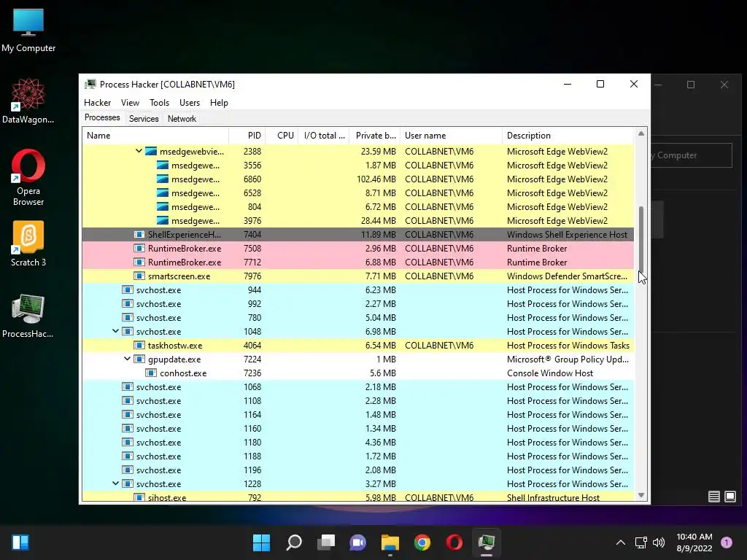This screenshot has width=747, height=560.
Task: Sort by the Description column header
Action: pyautogui.click(x=568, y=135)
